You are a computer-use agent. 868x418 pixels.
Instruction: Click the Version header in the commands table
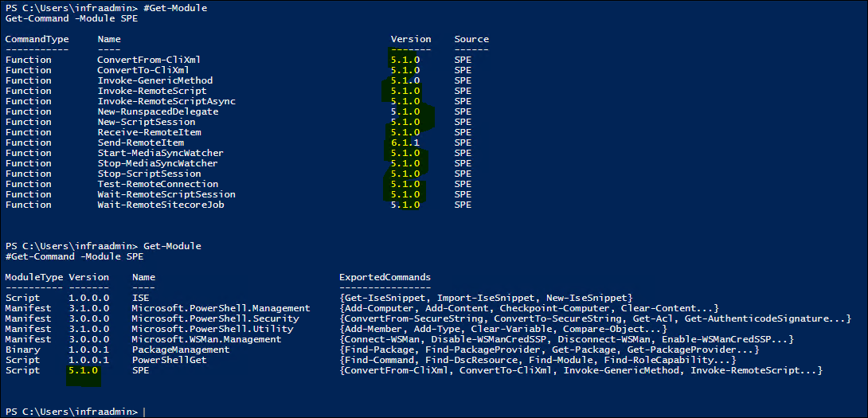click(x=411, y=39)
